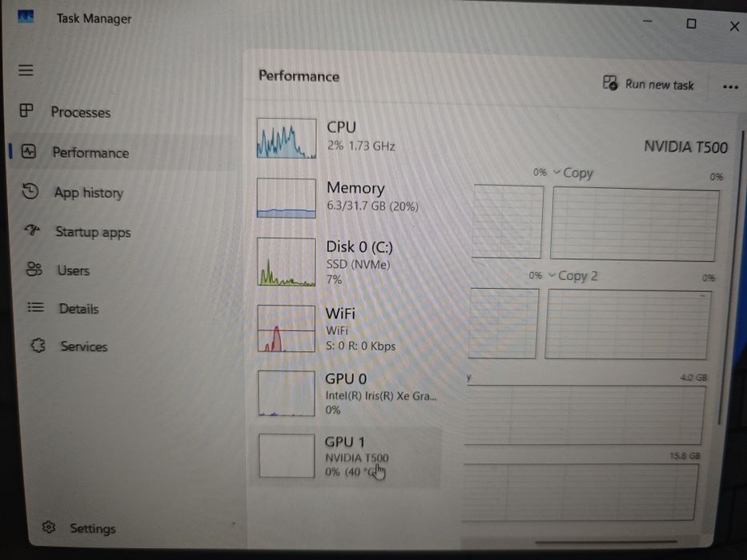The width and height of the screenshot is (747, 560).
Task: Open Settings at bottom of sidebar
Action: [93, 529]
